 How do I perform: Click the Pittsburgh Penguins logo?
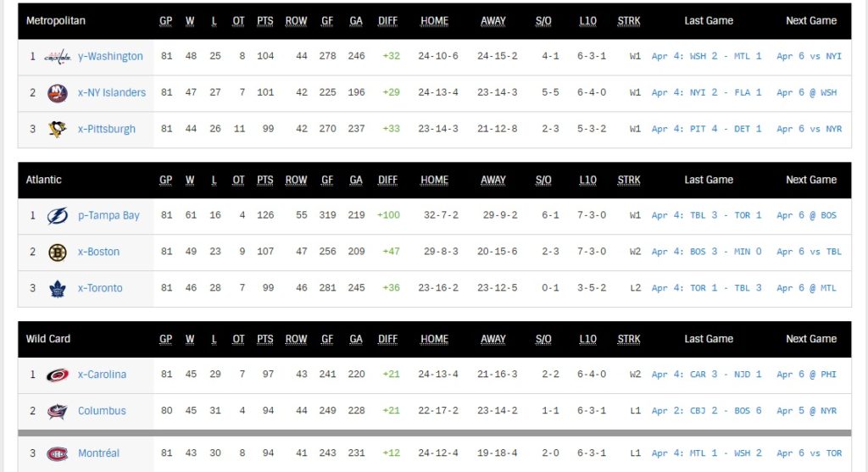point(58,130)
